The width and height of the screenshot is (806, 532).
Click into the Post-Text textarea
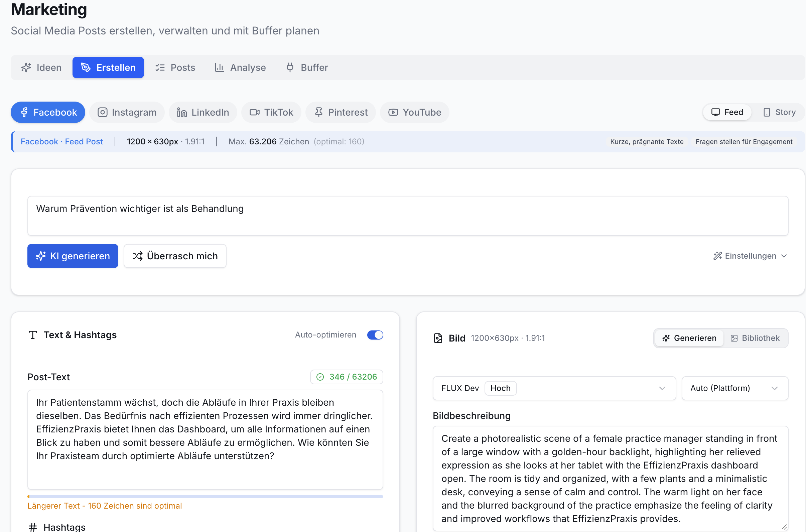[205, 440]
